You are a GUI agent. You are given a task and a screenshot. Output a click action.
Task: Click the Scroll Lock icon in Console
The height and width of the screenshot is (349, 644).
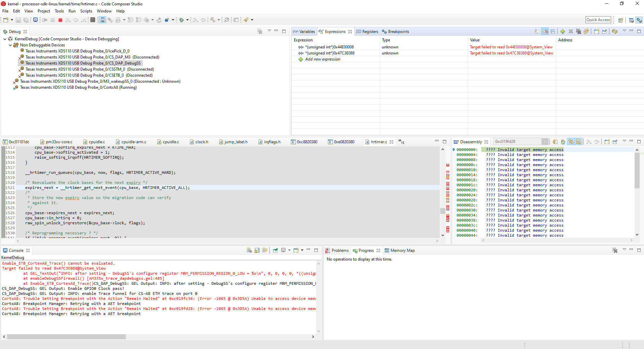257,250
